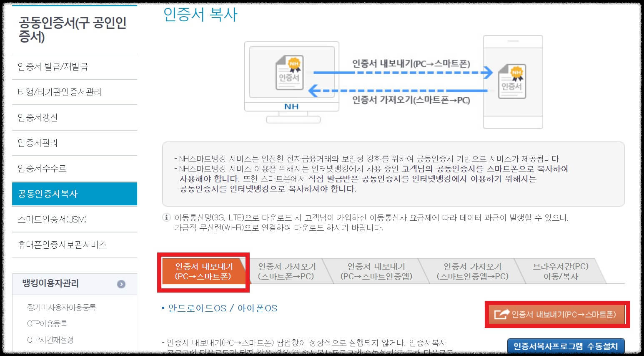Open 장기미사용자이용등록 link
This screenshot has height=356, width=644.
click(x=62, y=307)
